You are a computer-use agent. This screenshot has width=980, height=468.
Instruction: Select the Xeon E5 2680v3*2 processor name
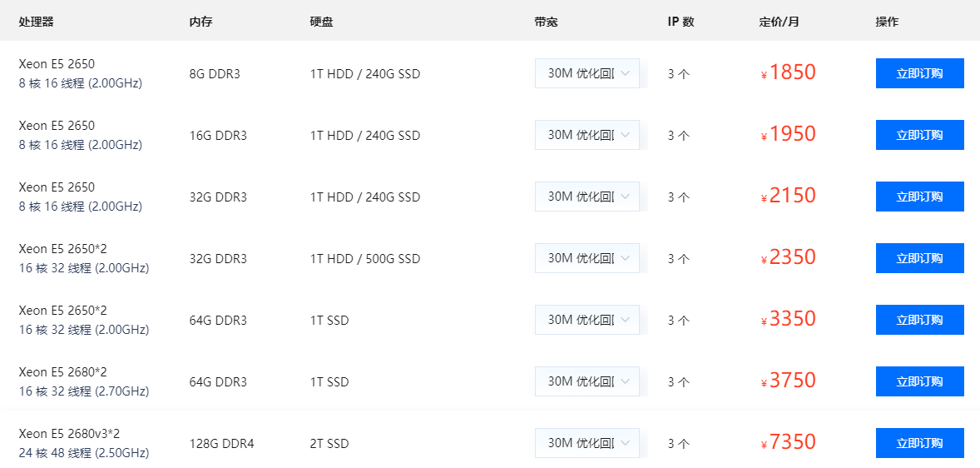coord(69,434)
